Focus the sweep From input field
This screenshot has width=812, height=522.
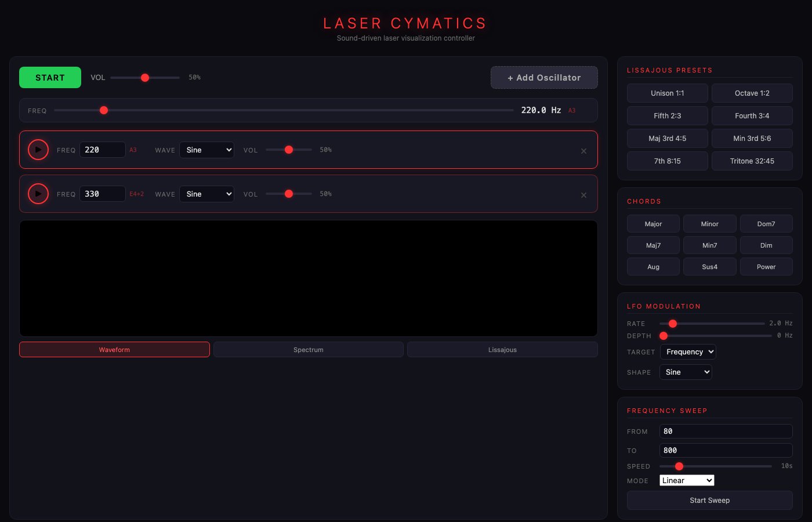726,431
